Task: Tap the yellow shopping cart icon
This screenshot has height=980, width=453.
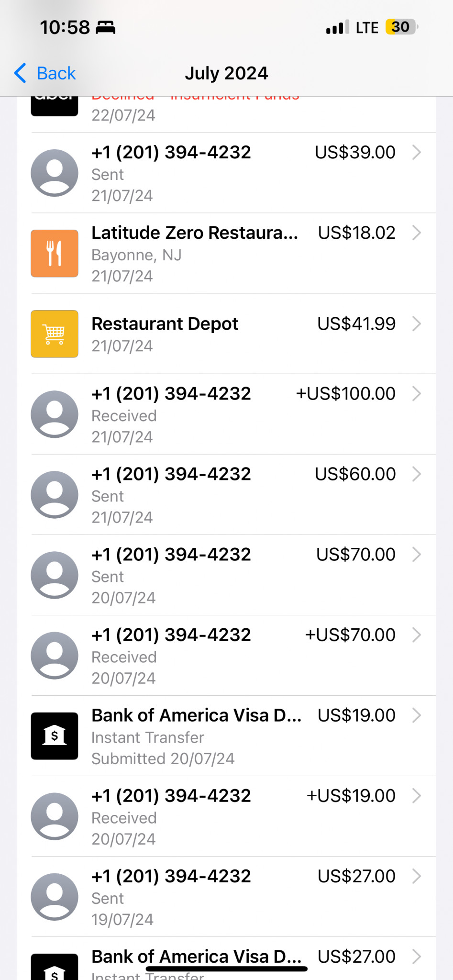Action: pyautogui.click(x=55, y=334)
